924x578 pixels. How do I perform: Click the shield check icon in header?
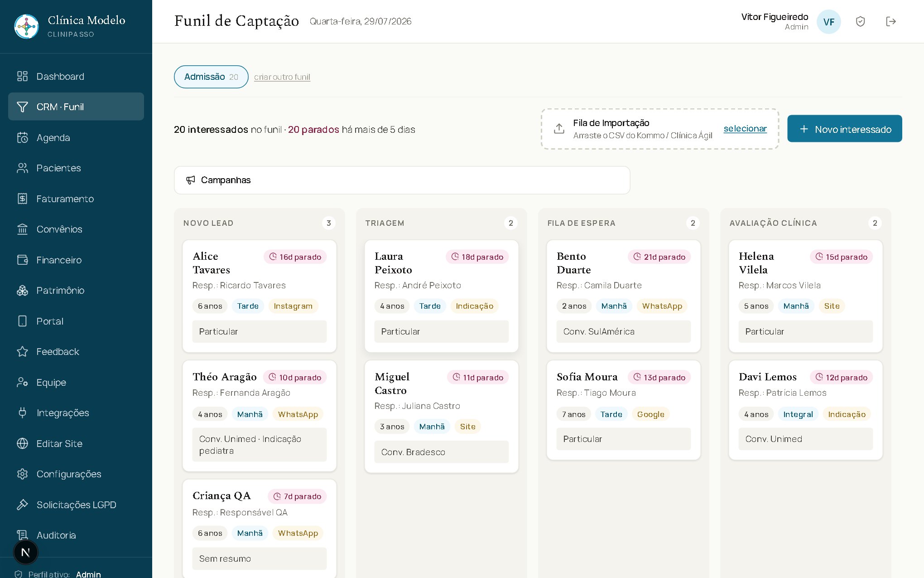click(860, 21)
